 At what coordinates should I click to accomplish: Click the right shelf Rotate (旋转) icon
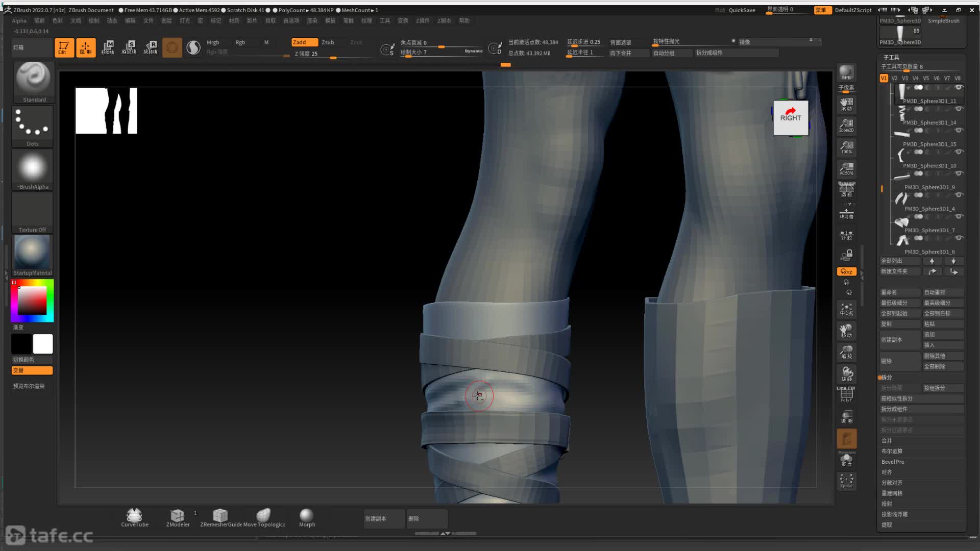[x=846, y=373]
